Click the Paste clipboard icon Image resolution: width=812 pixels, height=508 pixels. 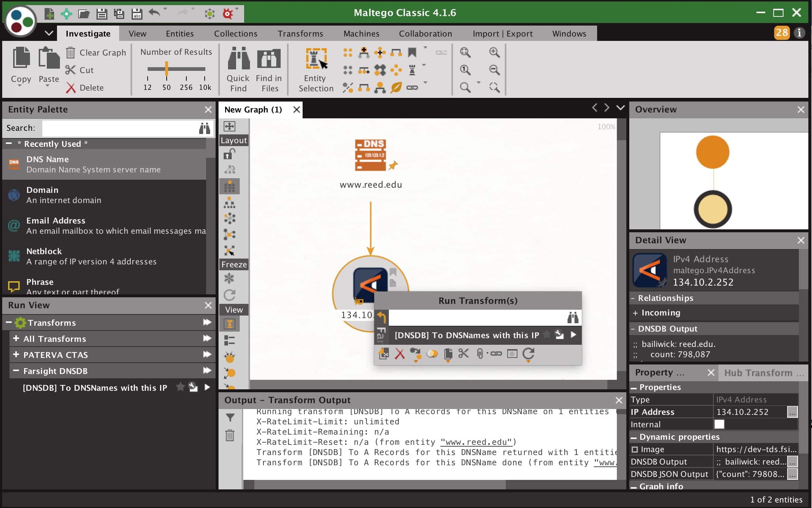pyautogui.click(x=49, y=58)
